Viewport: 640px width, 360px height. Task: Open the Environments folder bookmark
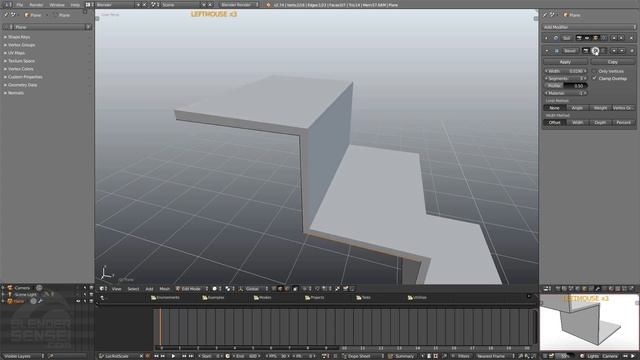[165, 298]
